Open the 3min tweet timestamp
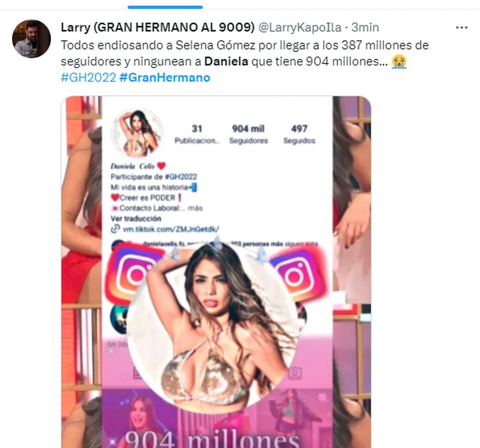Screen dimensions: 480x448 pyautogui.click(x=365, y=27)
